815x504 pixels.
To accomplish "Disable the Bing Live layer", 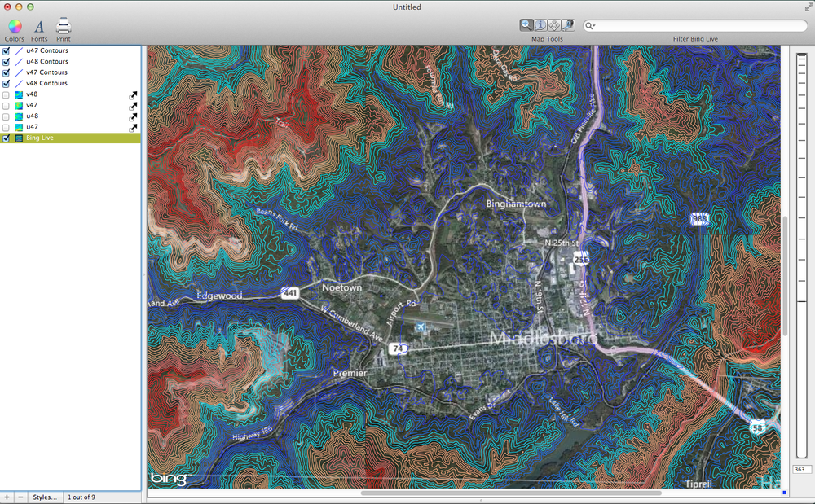I will 6,138.
